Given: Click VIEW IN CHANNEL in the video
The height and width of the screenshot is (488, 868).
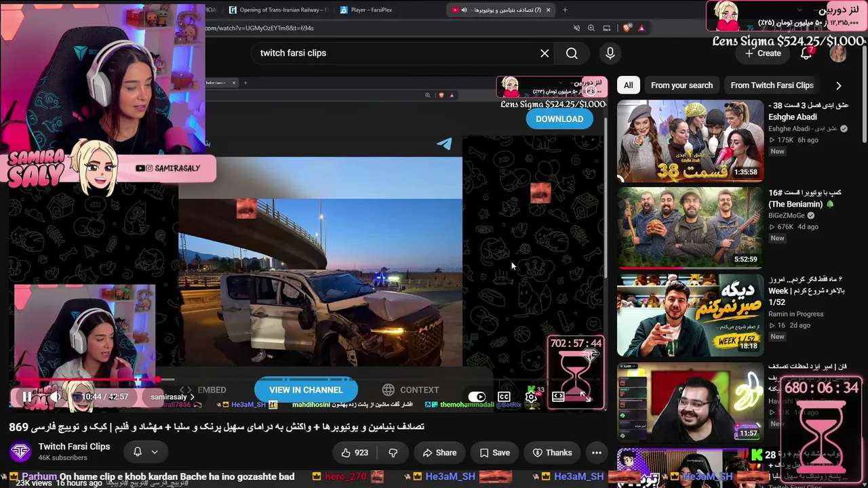Looking at the screenshot, I should pos(306,390).
